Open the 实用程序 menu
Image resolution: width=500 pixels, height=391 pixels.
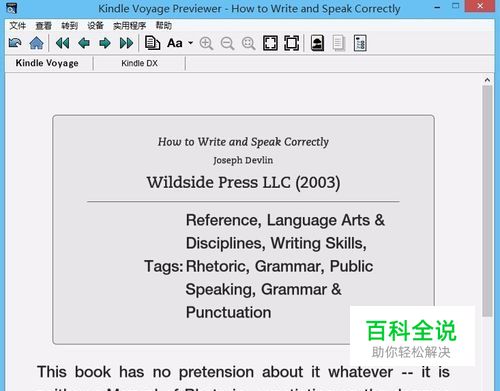(x=130, y=26)
